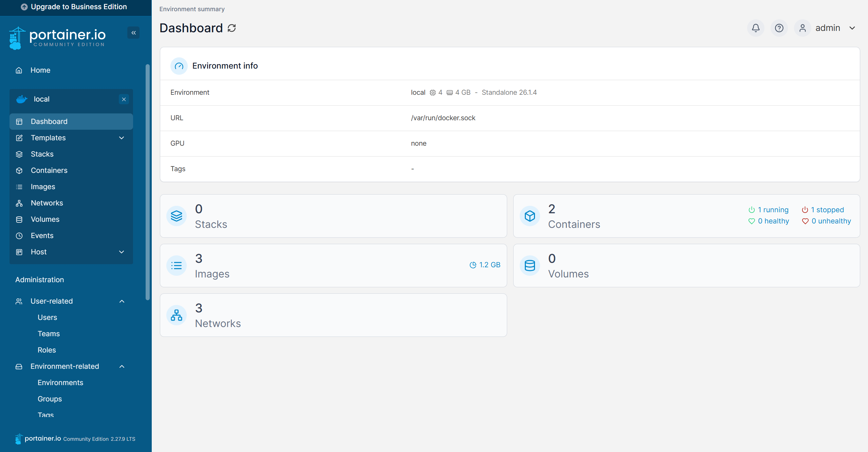Screen dimensions: 868x452
Task: Click the Volumes tile database icon
Action: click(530, 266)
